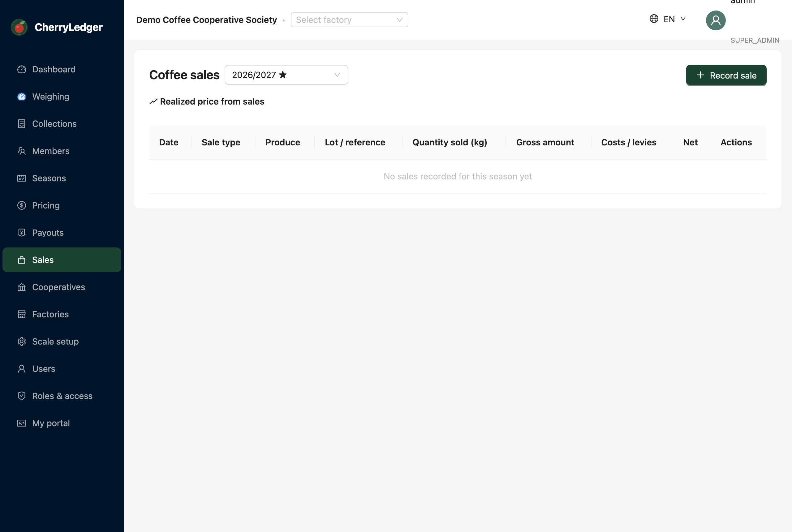Click the season selector chevron arrow
This screenshot has height=532, width=792.
(x=337, y=75)
